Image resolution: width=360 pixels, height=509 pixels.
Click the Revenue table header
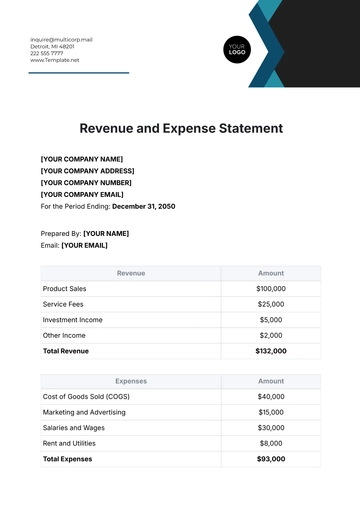[131, 273]
